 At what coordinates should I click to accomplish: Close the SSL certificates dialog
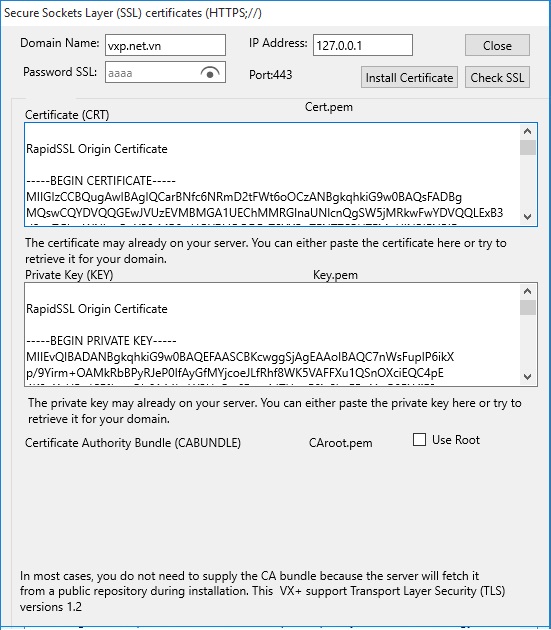click(497, 45)
